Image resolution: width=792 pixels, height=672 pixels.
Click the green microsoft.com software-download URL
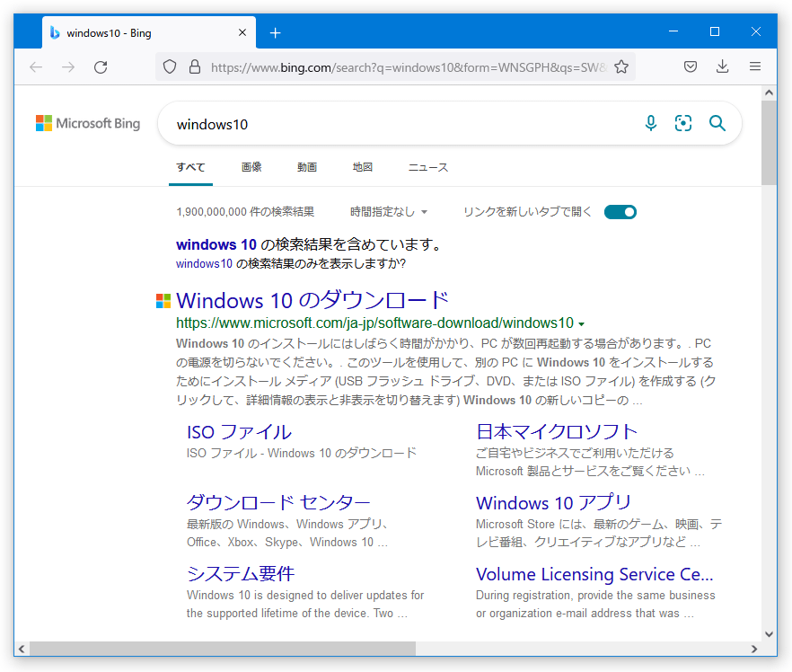point(374,323)
